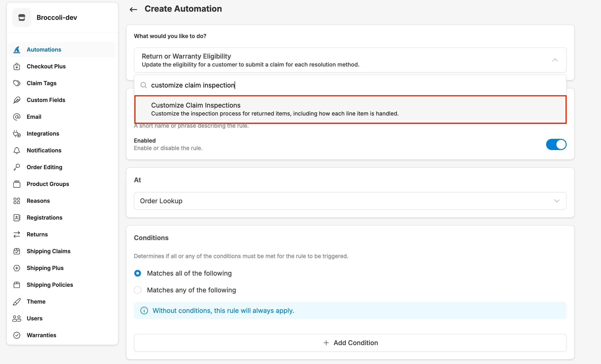Image resolution: width=601 pixels, height=364 pixels.
Task: Click the Returns arrows icon
Action: (17, 234)
